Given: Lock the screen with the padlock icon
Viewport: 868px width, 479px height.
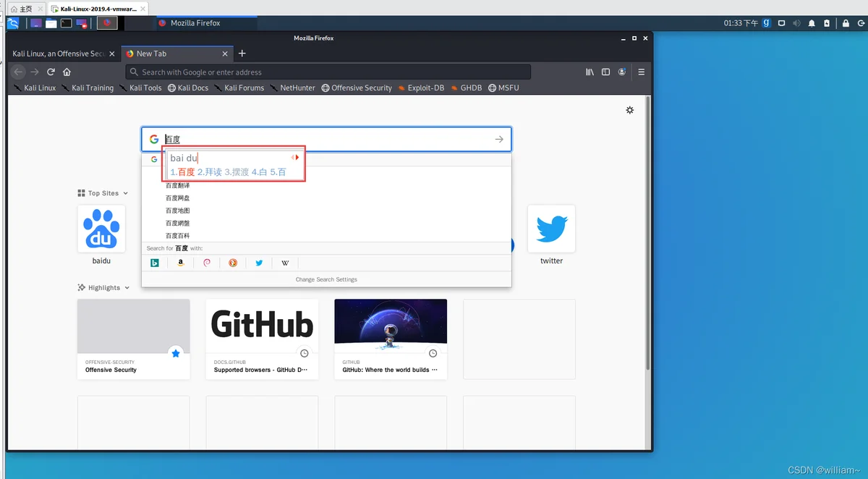Looking at the screenshot, I should (846, 23).
